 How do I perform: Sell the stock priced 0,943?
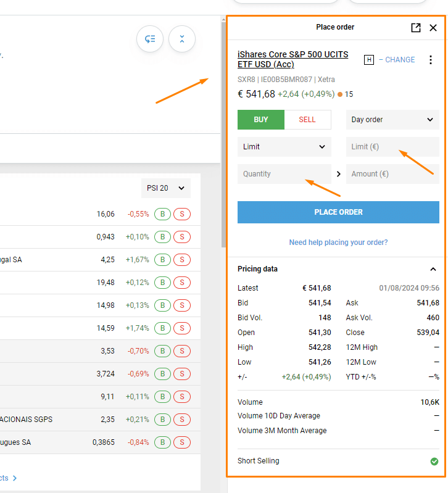pos(182,237)
